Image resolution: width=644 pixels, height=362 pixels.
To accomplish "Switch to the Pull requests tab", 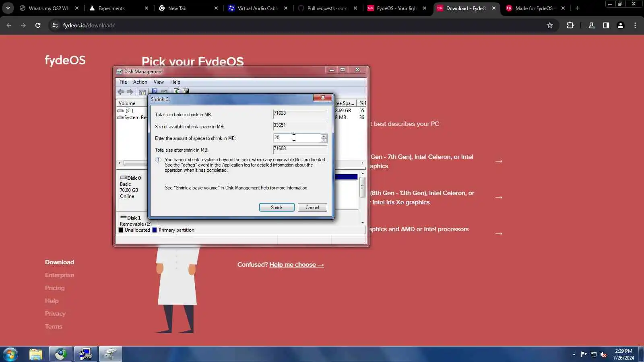I will 328,8.
